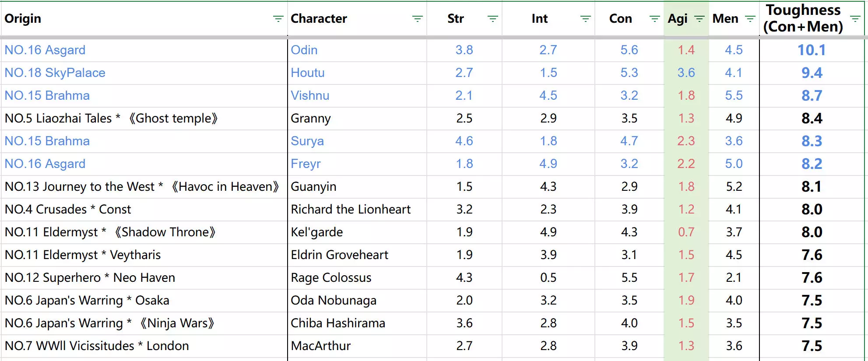Select the Toughness column header cell

point(803,18)
